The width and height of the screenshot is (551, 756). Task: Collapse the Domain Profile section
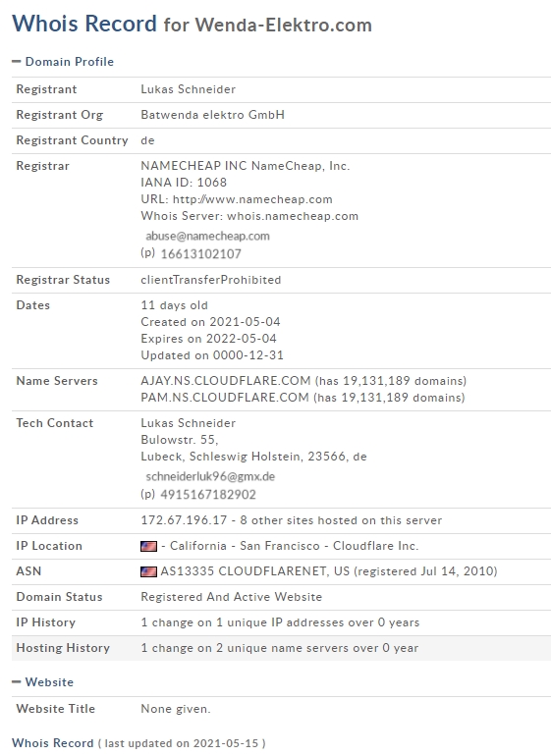(63, 62)
